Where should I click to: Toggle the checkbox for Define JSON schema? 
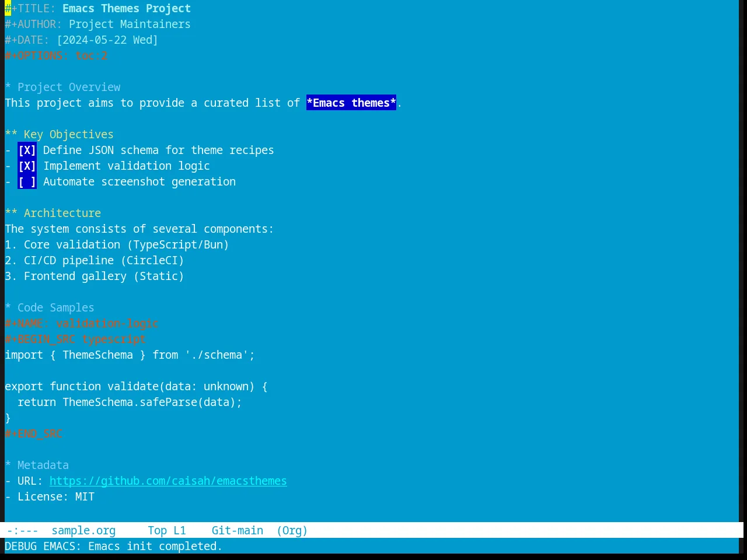(x=27, y=150)
